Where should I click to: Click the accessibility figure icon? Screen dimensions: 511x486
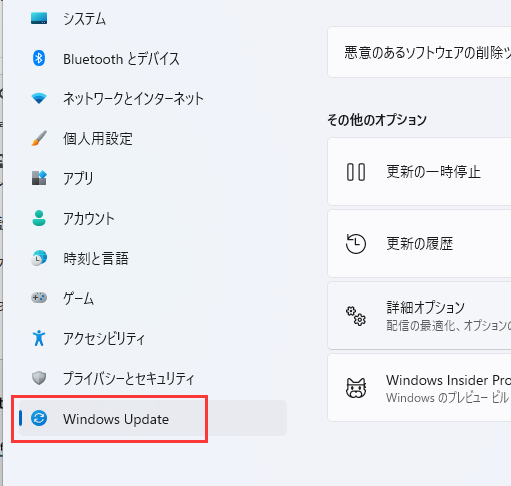[x=39, y=338]
